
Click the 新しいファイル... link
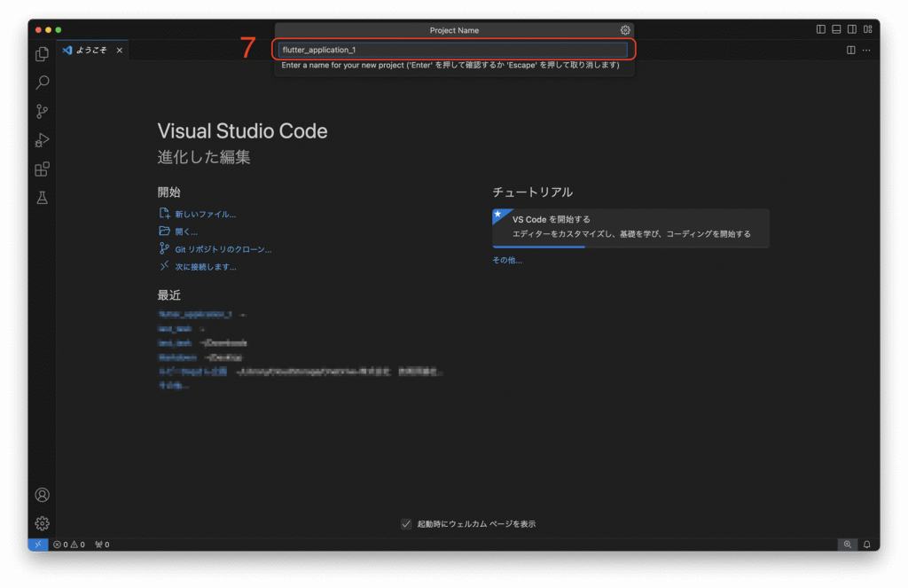point(206,215)
